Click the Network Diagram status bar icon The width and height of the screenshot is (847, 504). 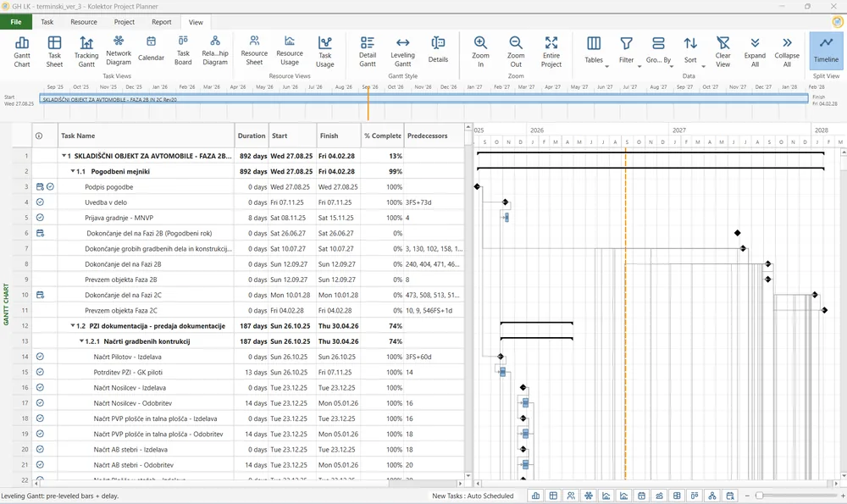[x=589, y=496]
